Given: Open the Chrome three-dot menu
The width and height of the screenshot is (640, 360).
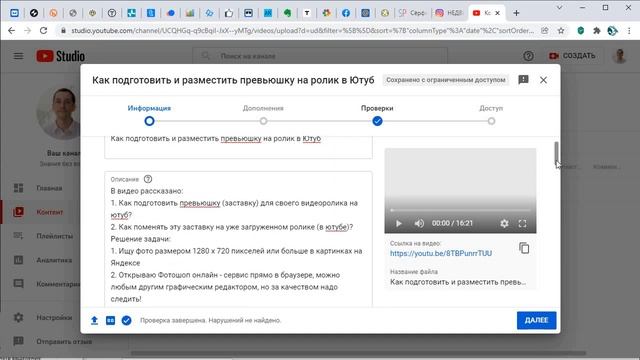Looking at the screenshot, I should pyautogui.click(x=629, y=31).
